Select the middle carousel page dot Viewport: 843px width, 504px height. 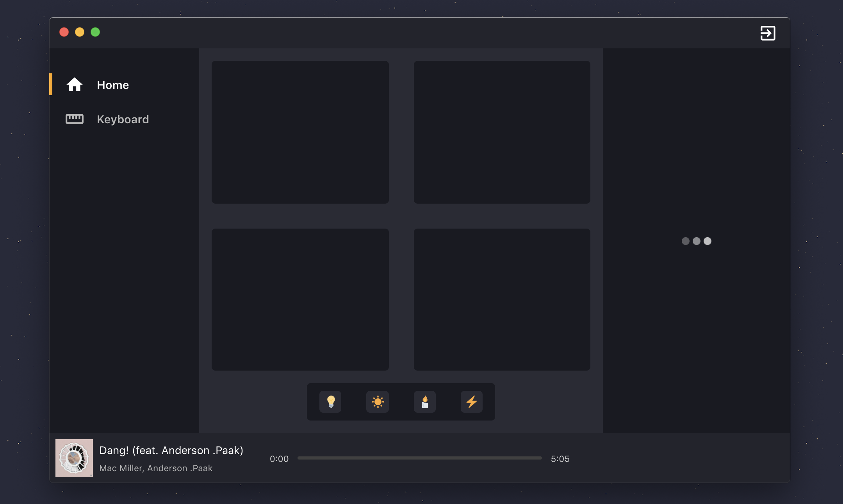pyautogui.click(x=696, y=241)
